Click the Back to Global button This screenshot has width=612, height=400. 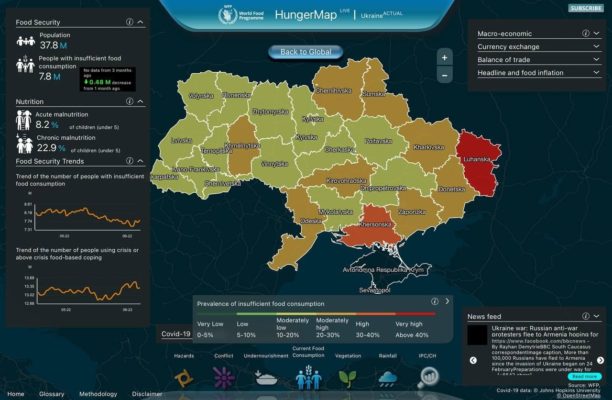click(x=306, y=52)
